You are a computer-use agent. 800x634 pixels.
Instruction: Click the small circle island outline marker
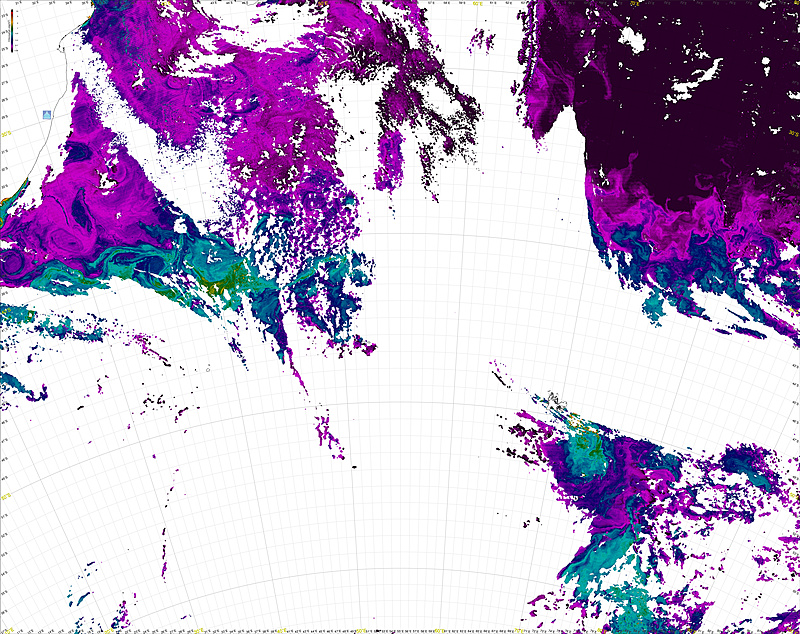[208, 369]
